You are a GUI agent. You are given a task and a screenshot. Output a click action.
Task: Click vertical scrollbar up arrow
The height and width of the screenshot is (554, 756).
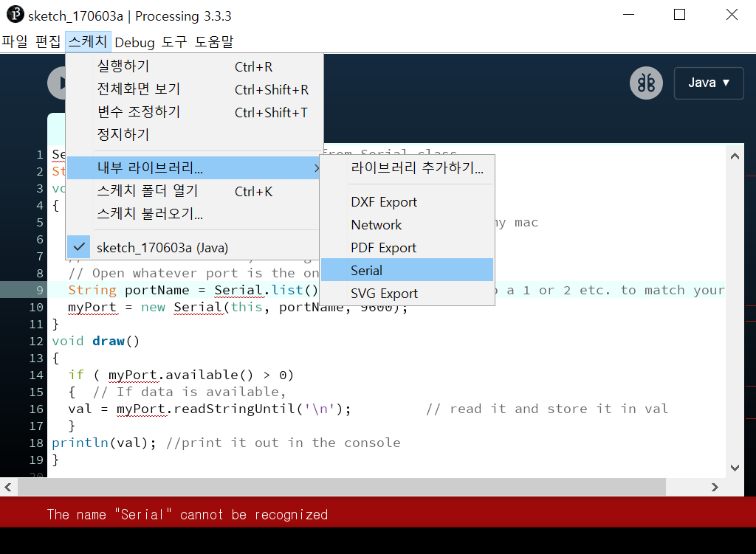[735, 156]
